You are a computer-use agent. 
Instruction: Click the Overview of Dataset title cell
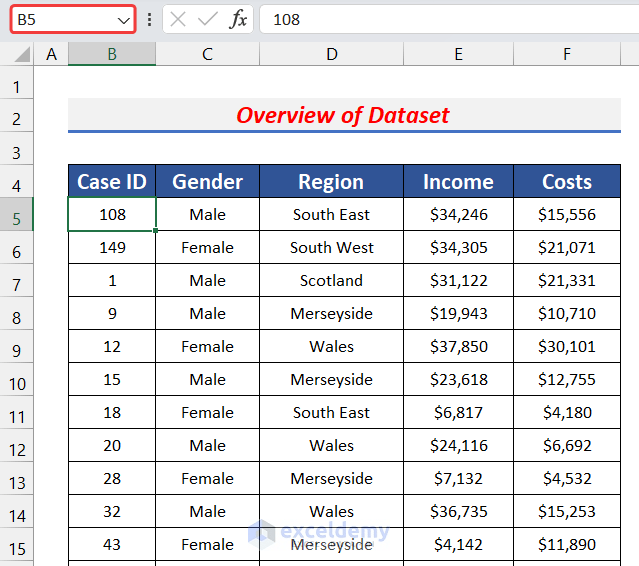click(344, 115)
